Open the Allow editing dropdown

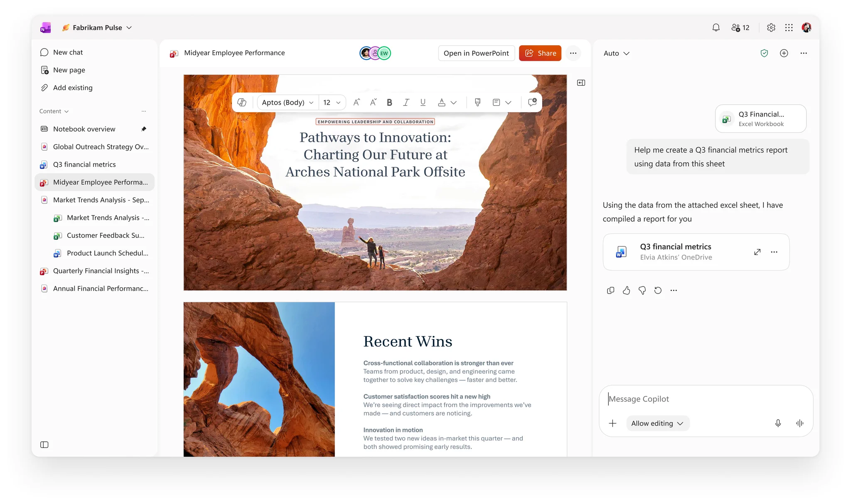coord(658,423)
